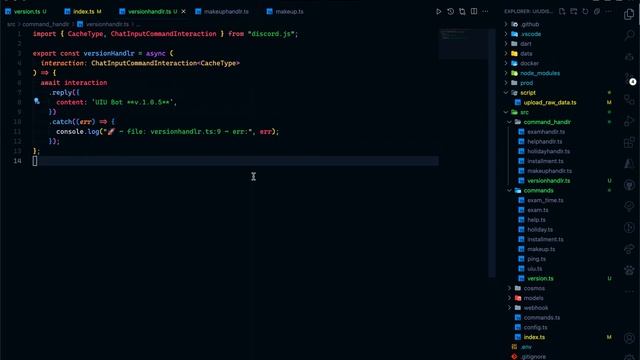
Task: Open commands.ts in Explorer
Action: (x=542, y=318)
